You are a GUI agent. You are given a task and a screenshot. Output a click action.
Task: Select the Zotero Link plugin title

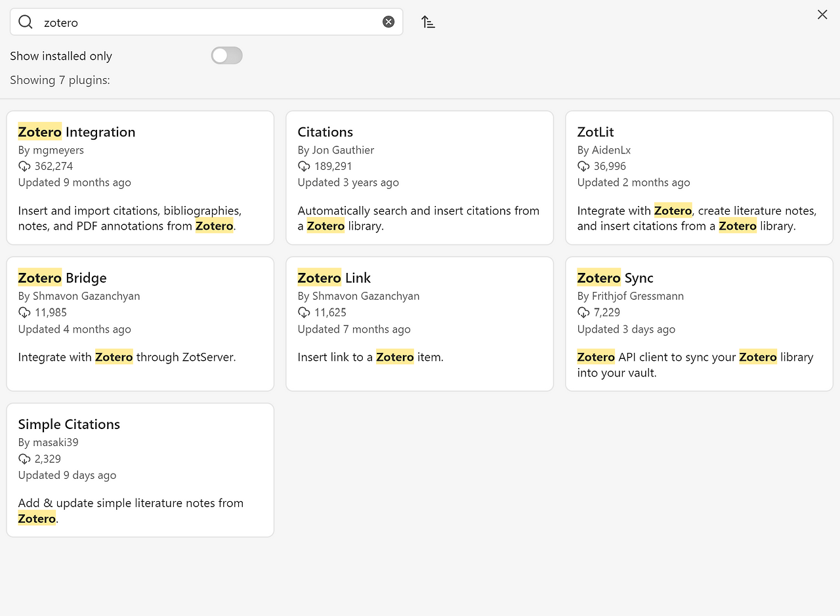pos(334,278)
